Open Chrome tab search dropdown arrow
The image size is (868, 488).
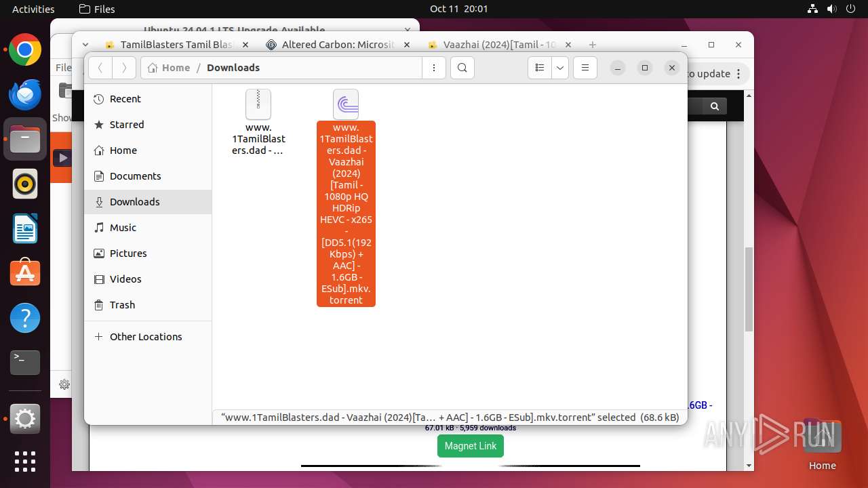[85, 45]
